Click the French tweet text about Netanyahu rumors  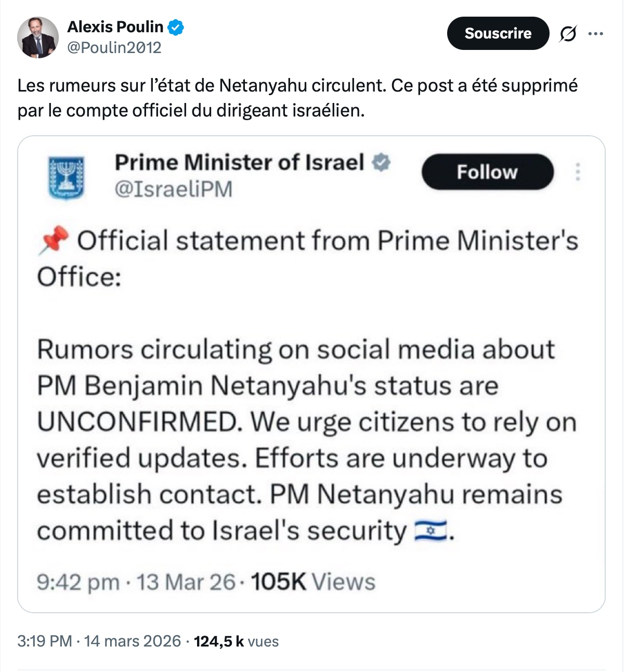click(x=297, y=98)
